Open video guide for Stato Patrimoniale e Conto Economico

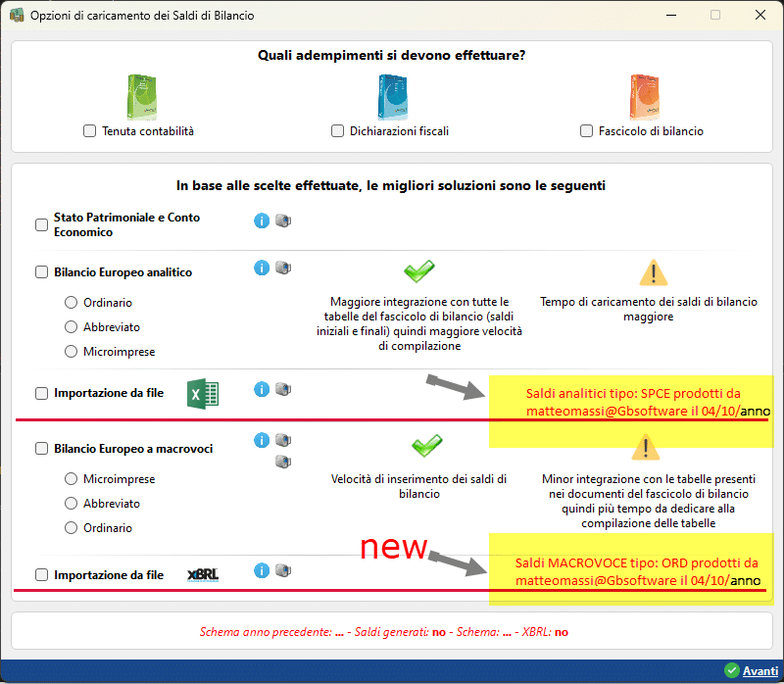[x=283, y=220]
